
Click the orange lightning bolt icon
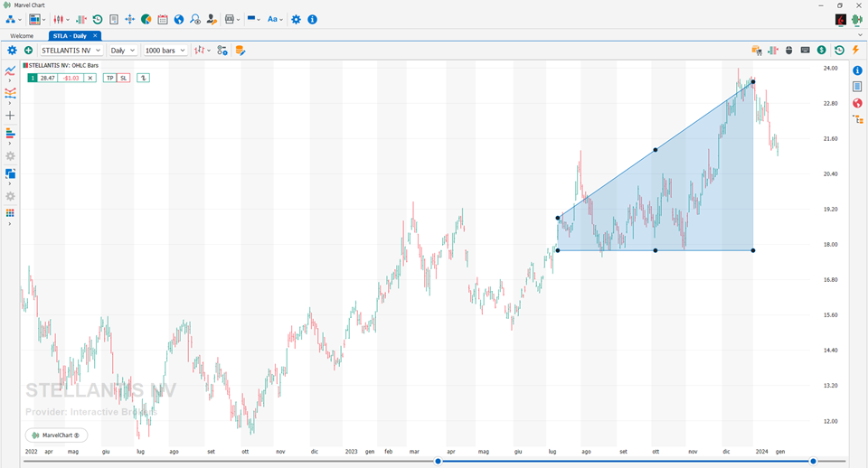pyautogui.click(x=856, y=51)
